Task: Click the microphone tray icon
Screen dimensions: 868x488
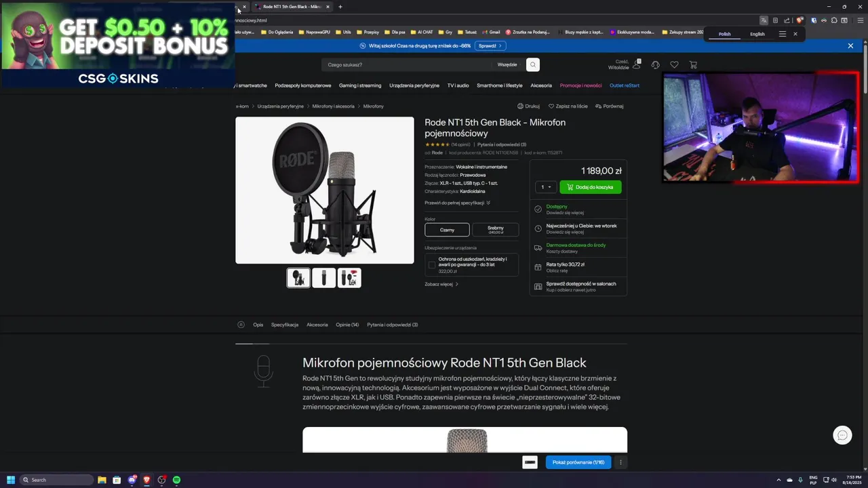Action: click(x=801, y=480)
